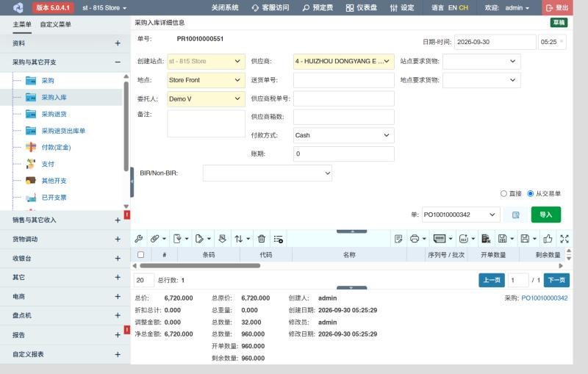
Task: Click the green 导入 button
Action: tap(546, 215)
